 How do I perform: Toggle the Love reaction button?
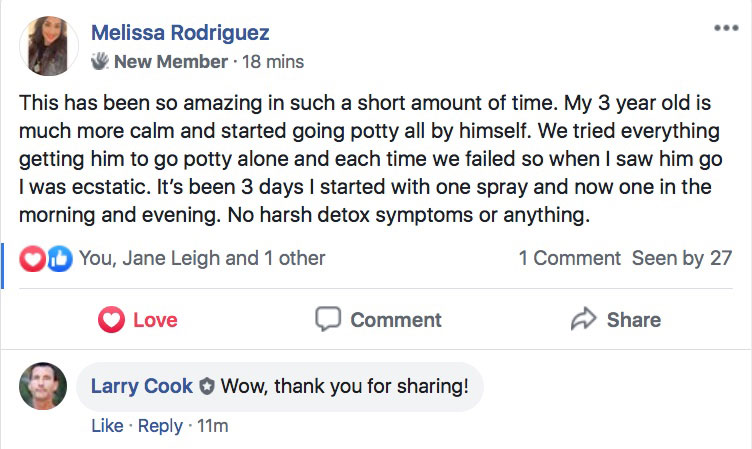tap(138, 320)
